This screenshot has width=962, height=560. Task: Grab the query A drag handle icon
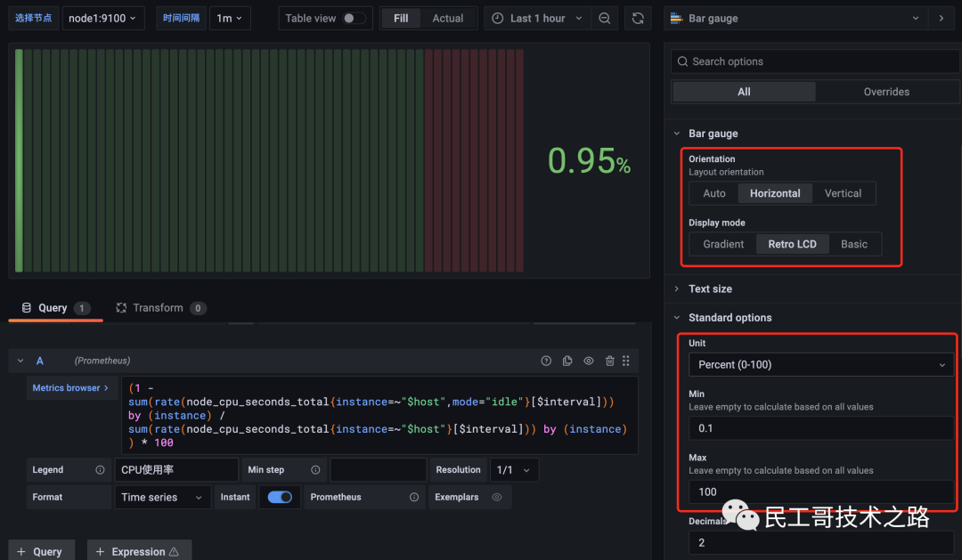[626, 361]
